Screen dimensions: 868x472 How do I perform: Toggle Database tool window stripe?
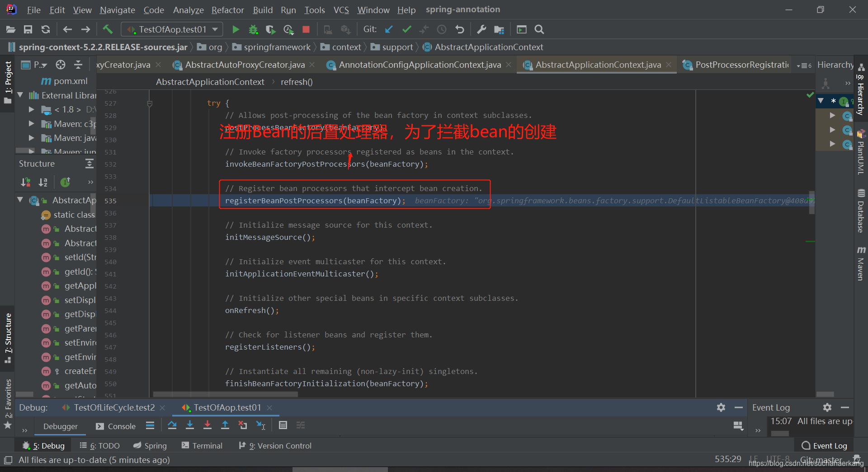click(861, 211)
